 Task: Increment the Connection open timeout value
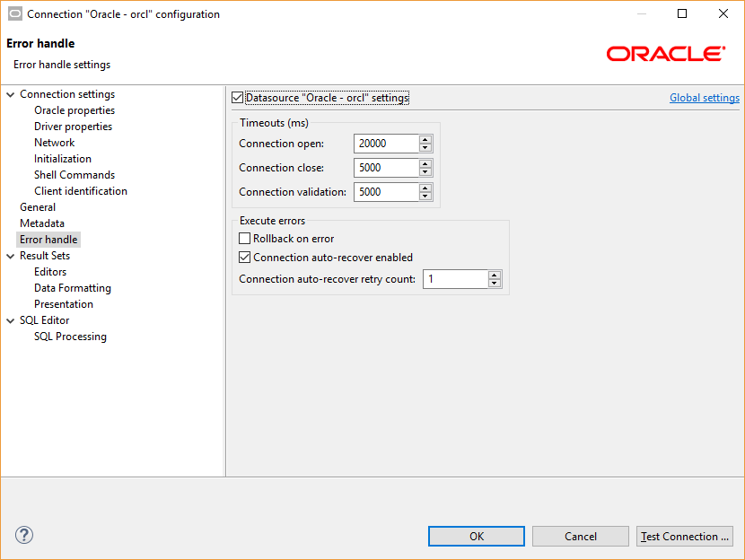425,138
